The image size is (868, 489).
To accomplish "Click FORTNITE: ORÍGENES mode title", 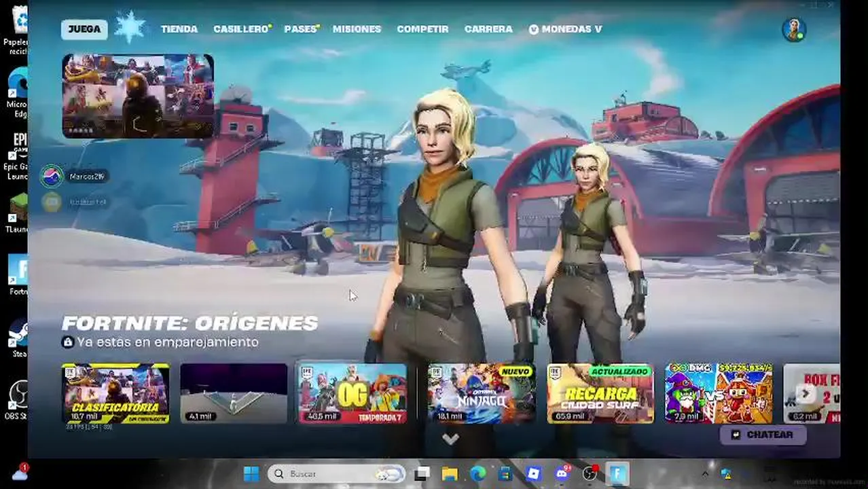I will (190, 323).
